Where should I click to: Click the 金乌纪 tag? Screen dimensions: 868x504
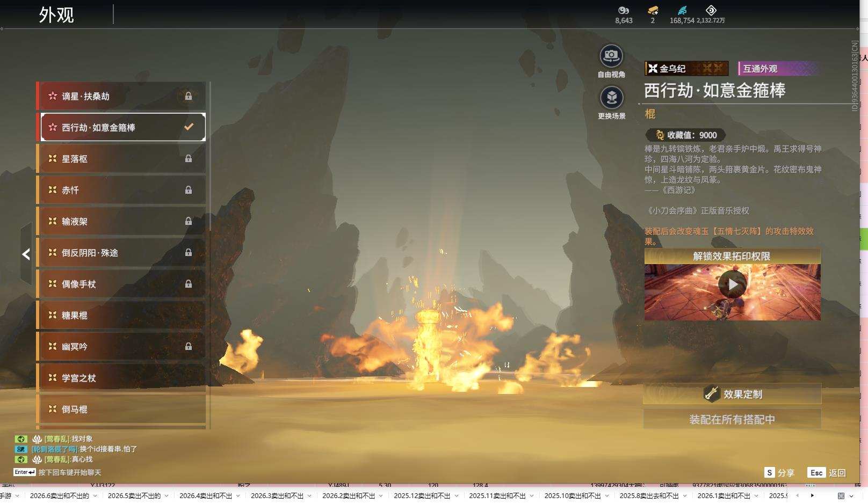click(686, 69)
